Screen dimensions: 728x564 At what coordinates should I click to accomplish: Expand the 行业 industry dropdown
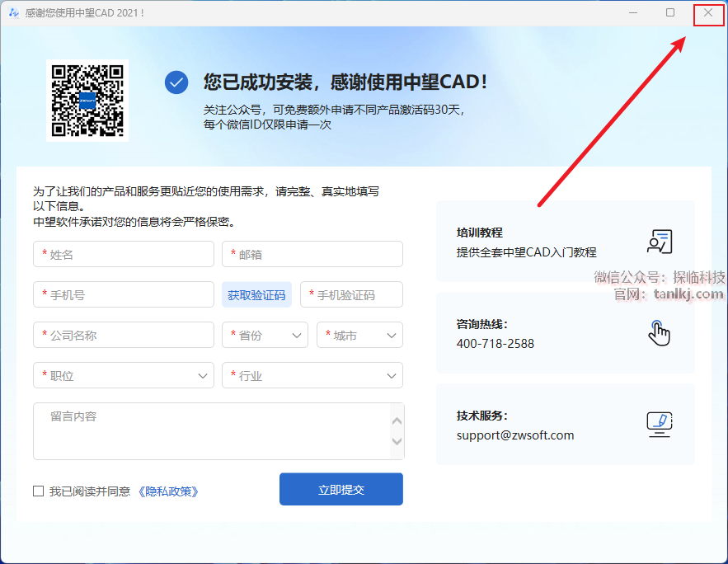(312, 375)
